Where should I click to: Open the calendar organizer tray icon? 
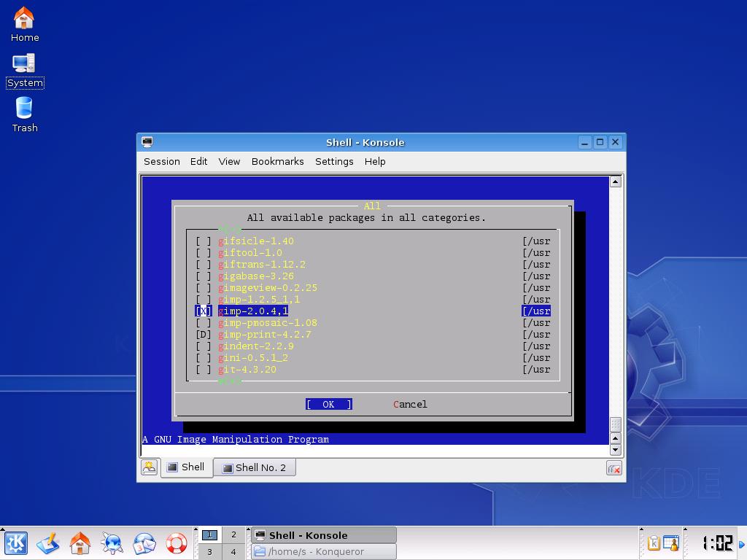(671, 542)
